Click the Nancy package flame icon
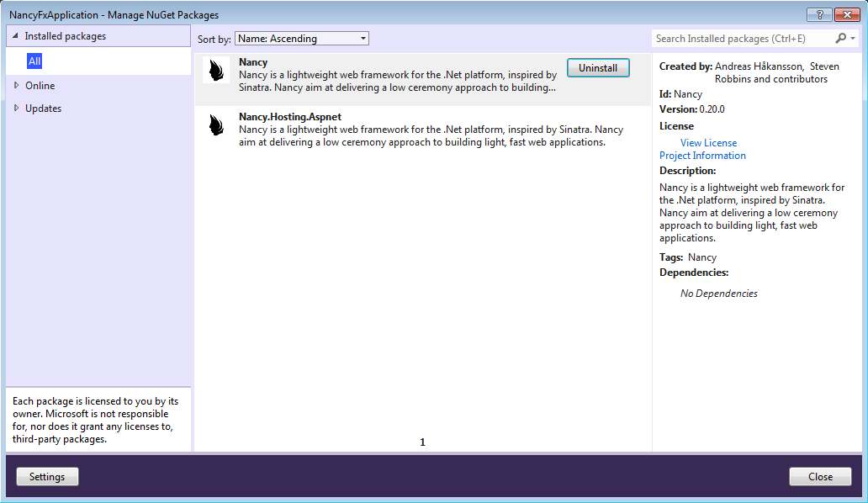The width and height of the screenshot is (868, 503). pyautogui.click(x=216, y=71)
